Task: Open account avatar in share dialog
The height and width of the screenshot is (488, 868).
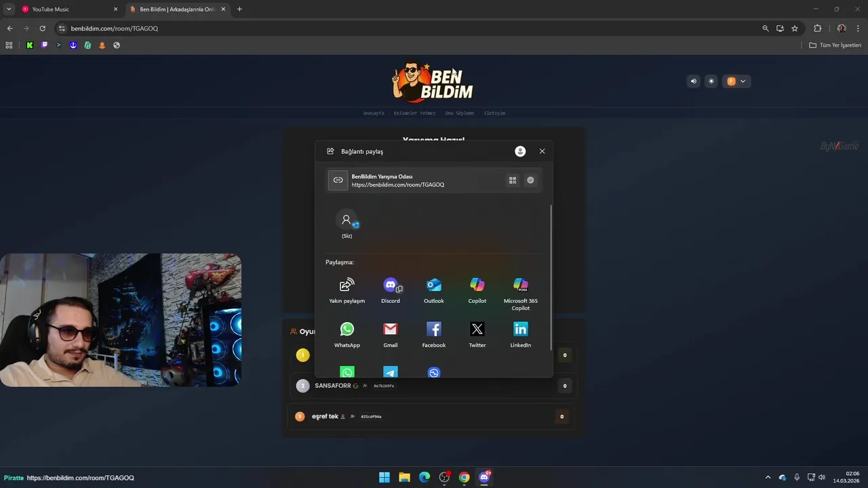Action: tap(520, 151)
